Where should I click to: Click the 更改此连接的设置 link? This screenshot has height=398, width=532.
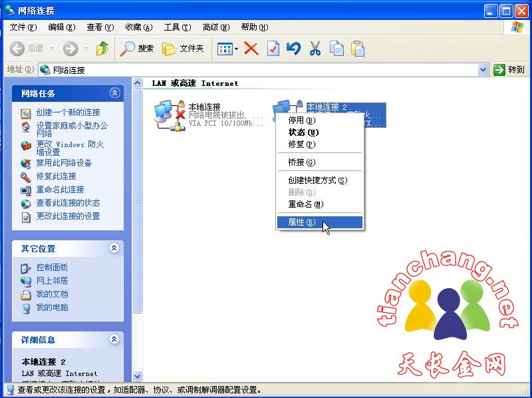(68, 216)
